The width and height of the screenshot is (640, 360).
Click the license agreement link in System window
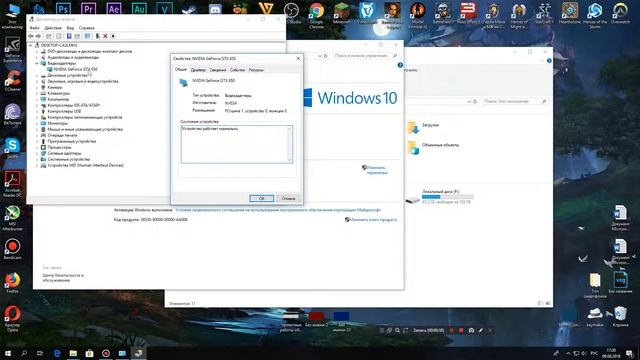click(x=278, y=210)
